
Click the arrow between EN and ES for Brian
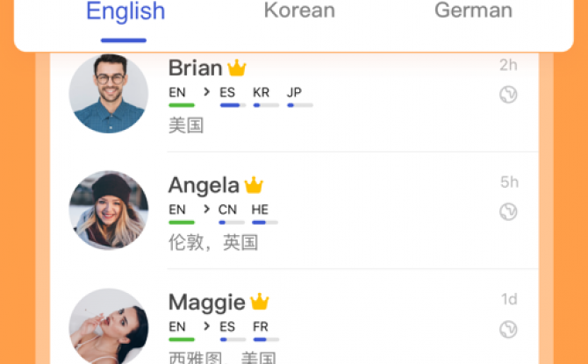tap(206, 92)
